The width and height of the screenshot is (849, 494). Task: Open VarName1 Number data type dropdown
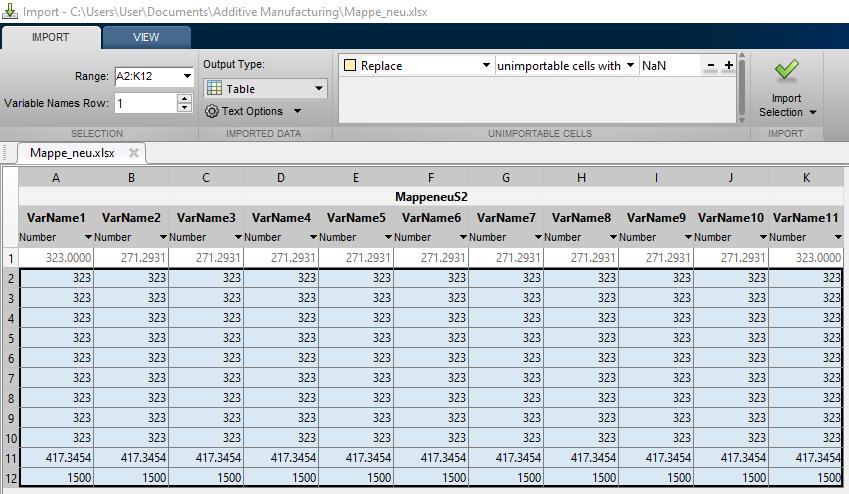coord(87,237)
